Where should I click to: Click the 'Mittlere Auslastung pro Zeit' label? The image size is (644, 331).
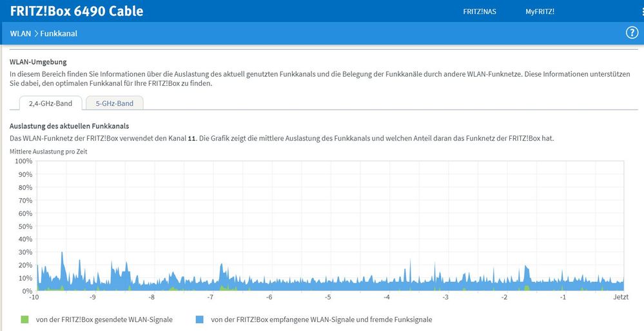48,152
